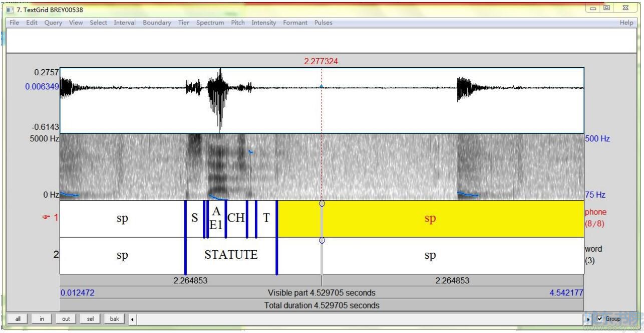
Task: Select the first 'sp' interval on phone tier
Action: 122,219
